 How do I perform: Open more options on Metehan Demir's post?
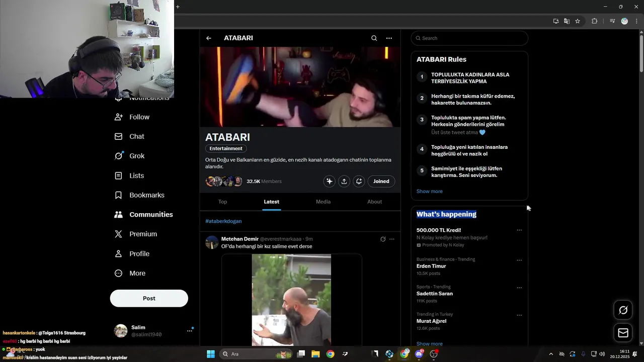pyautogui.click(x=392, y=239)
